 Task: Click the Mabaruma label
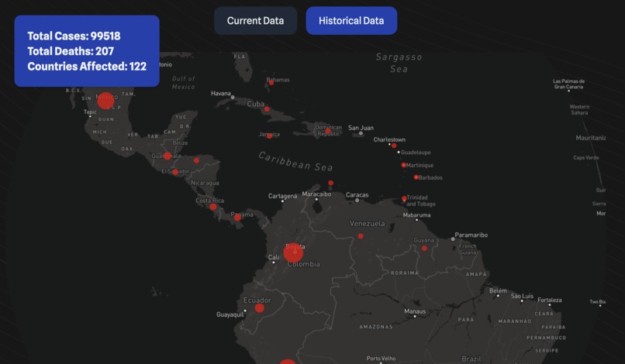click(416, 215)
